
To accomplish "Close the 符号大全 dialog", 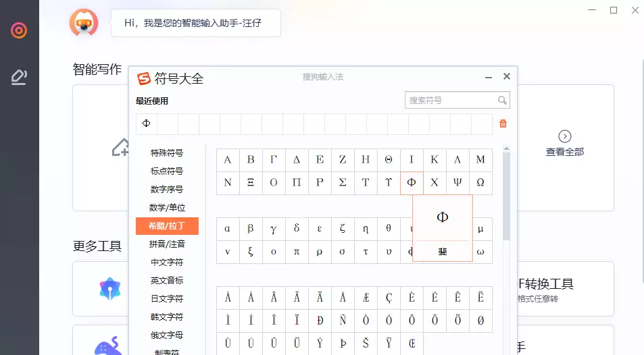I will coord(506,77).
